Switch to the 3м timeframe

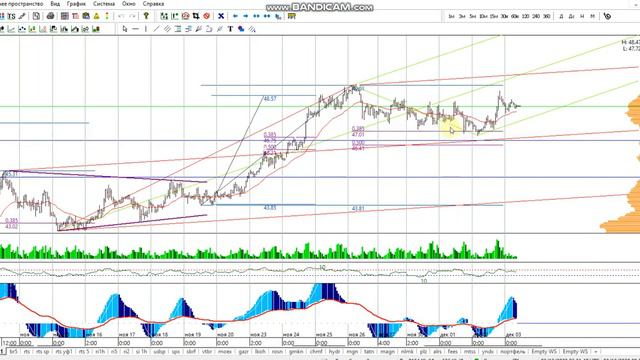(x=462, y=16)
